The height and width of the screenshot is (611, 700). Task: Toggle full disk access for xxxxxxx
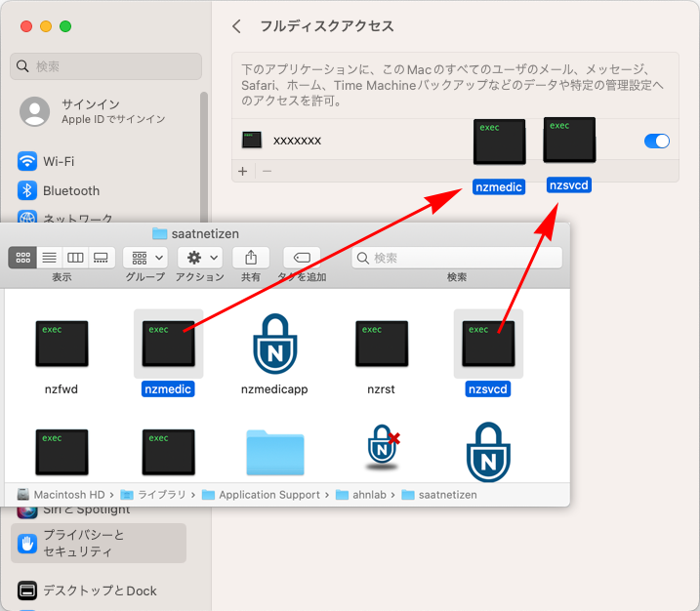point(656,141)
